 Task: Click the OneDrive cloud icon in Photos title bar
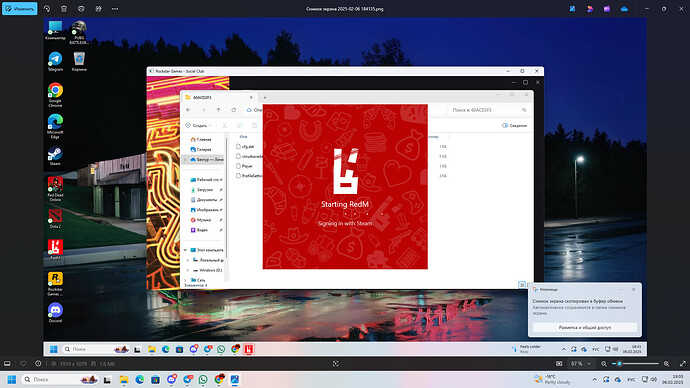(624, 9)
